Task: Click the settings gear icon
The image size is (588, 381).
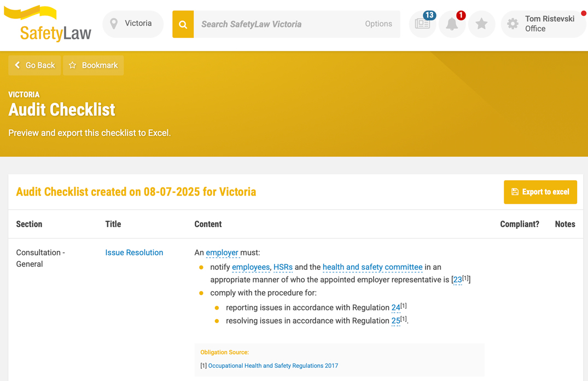Action: 513,24
